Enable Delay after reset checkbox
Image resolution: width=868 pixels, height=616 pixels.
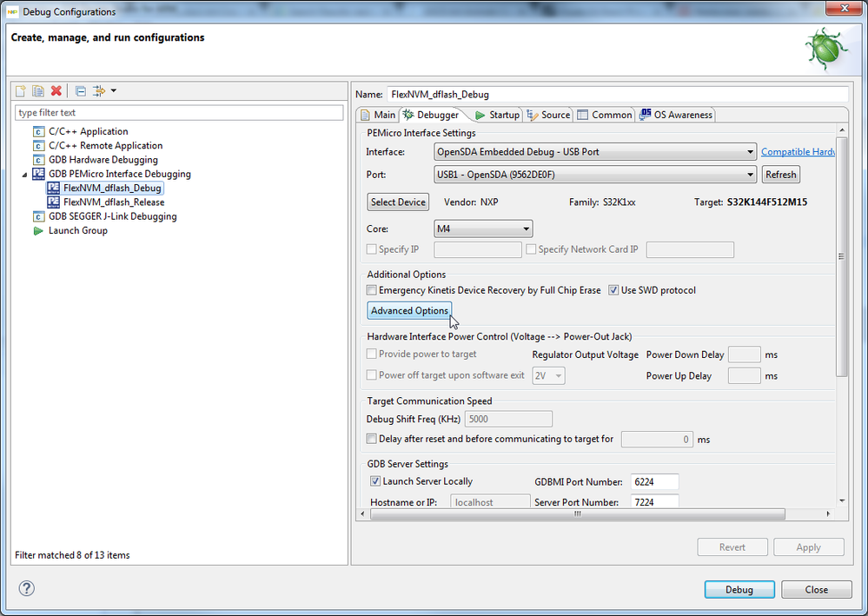372,439
